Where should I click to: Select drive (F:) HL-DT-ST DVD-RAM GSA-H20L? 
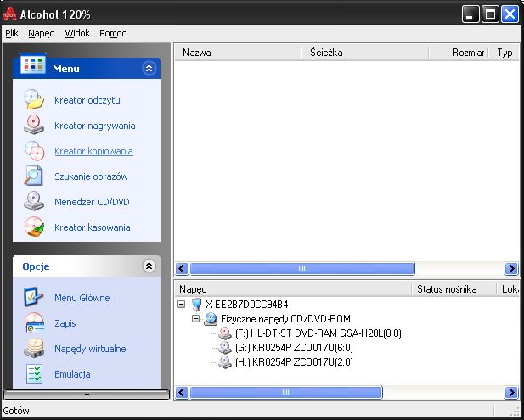tap(318, 333)
